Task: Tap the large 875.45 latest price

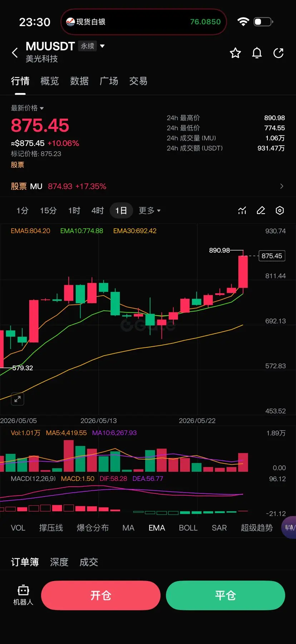Action: pyautogui.click(x=40, y=126)
